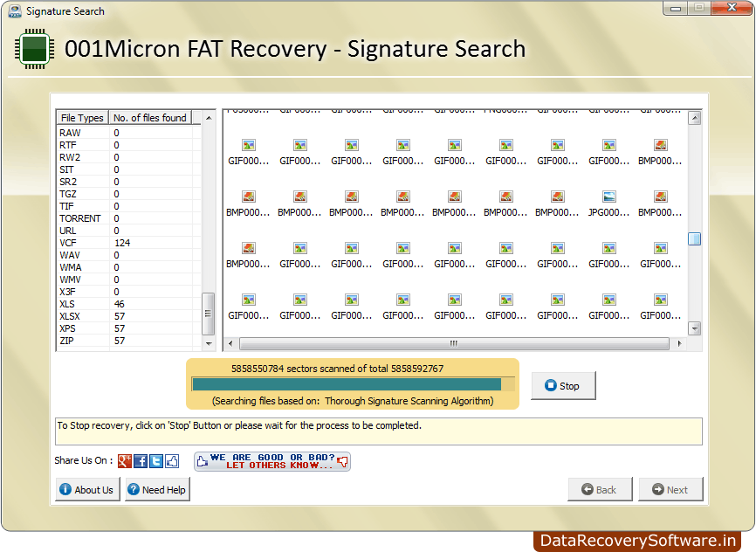Click file types list scroll up arrow

209,118
